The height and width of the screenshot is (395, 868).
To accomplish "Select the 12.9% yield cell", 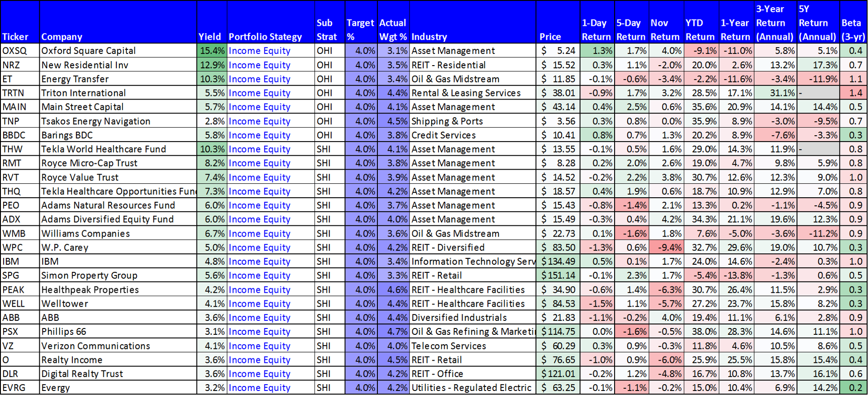I will 212,65.
